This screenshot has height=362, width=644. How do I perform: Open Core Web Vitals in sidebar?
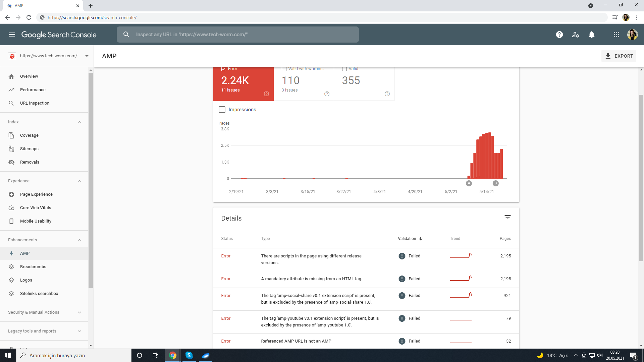coord(36,208)
